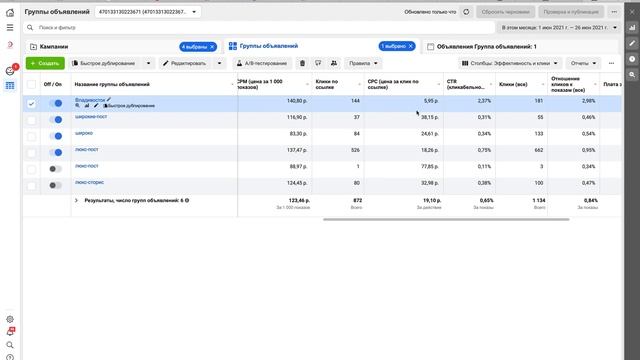640x360 pixels.
Task: Click the green 'Создать' button
Action: (45, 63)
